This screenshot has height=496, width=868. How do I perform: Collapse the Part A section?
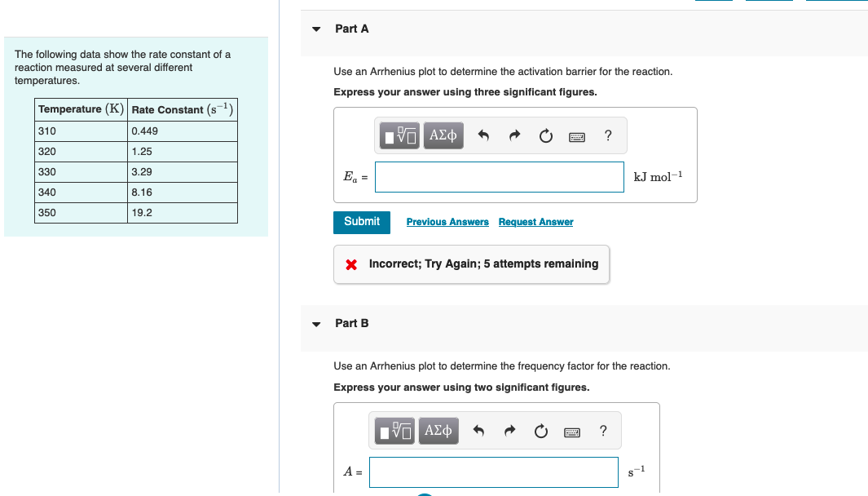point(316,28)
